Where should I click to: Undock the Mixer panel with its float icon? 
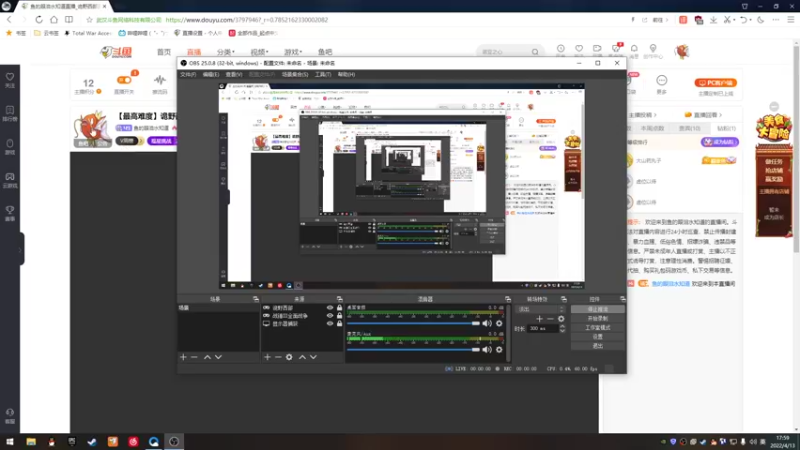click(508, 299)
